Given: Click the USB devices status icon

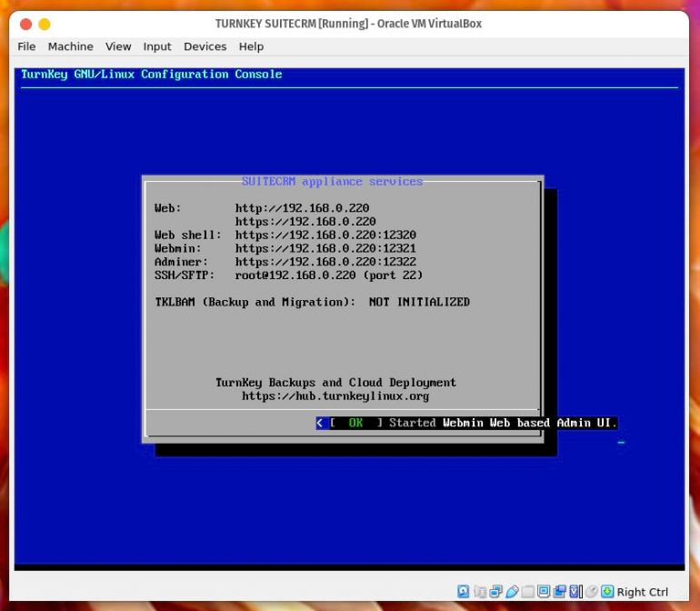Looking at the screenshot, I should click(513, 591).
